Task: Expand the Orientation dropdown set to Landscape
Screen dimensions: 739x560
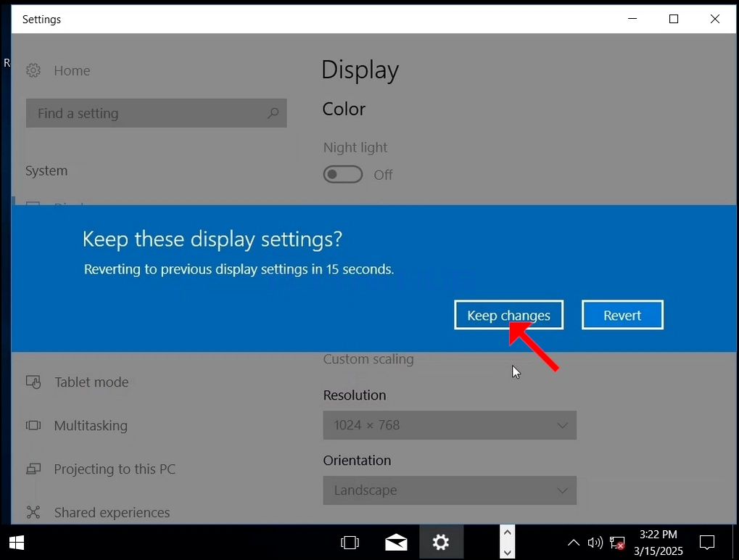Action: (450, 490)
